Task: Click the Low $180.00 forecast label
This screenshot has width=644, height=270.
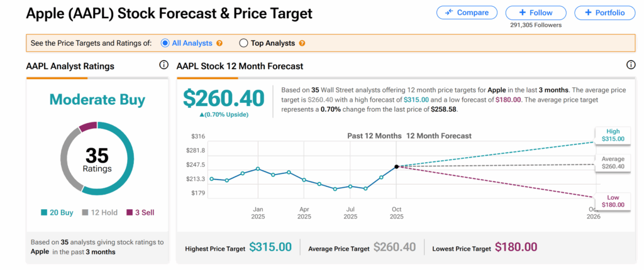Action: point(613,200)
